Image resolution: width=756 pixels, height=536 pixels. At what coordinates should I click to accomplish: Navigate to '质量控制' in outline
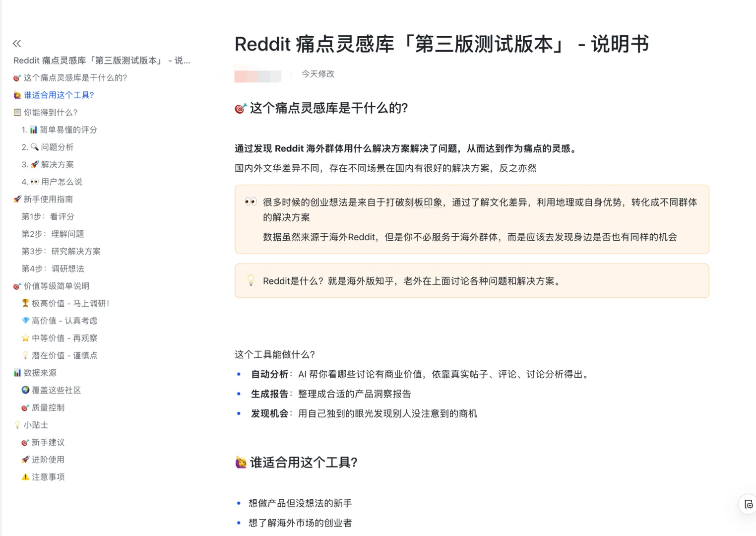pos(43,408)
